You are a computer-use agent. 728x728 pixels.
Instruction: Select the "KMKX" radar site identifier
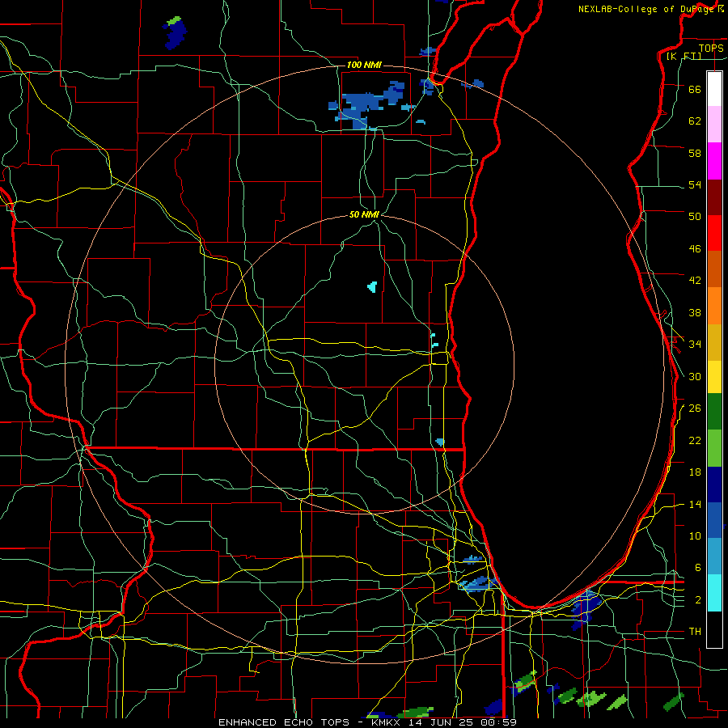click(387, 722)
